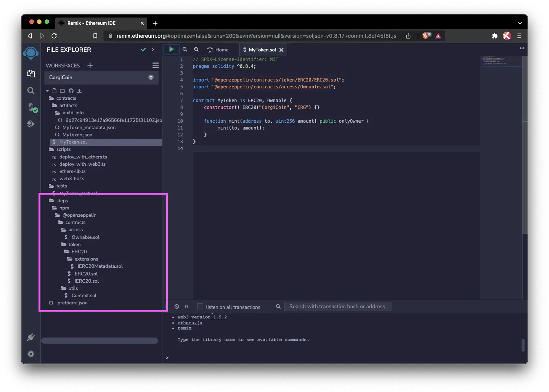
Task: Click the create new file icon
Action: 55,91
